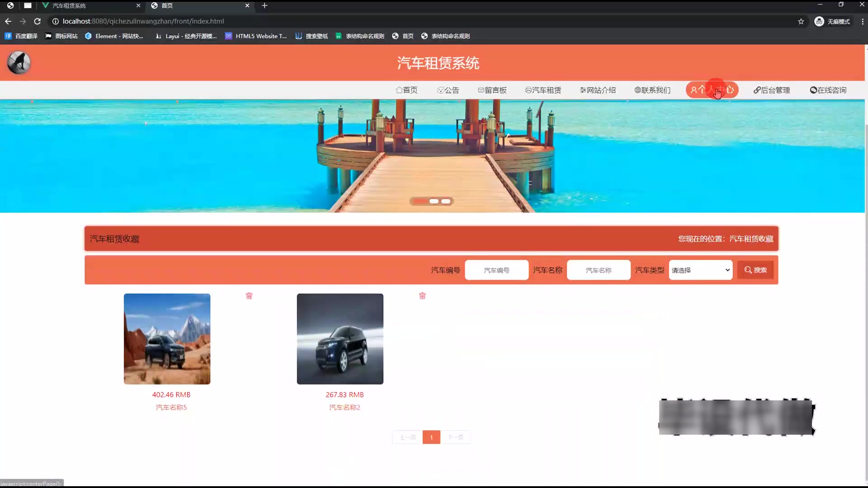The width and height of the screenshot is (868, 488).
Task: Click the 搜索 button
Action: [755, 270]
